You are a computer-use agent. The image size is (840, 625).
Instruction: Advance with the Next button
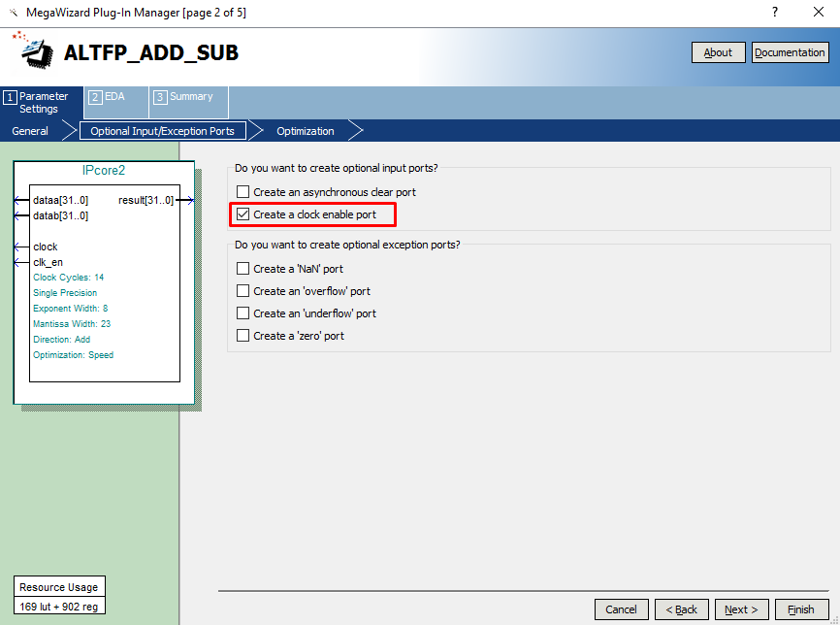(741, 609)
